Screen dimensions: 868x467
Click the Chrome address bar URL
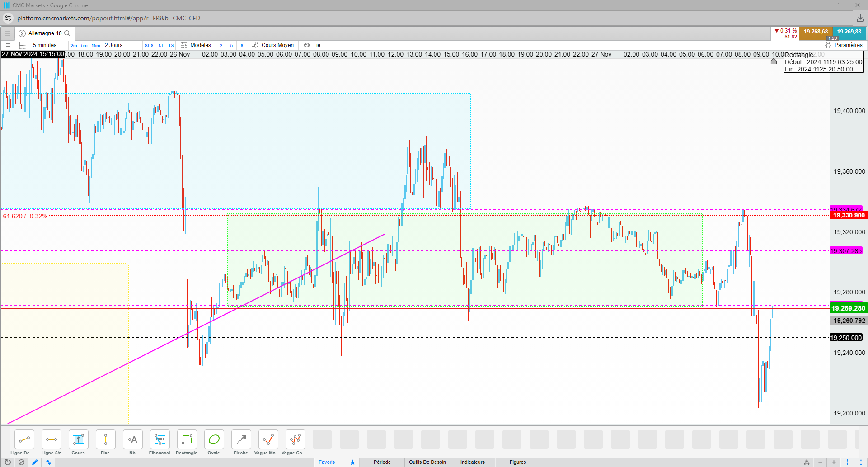pyautogui.click(x=108, y=18)
